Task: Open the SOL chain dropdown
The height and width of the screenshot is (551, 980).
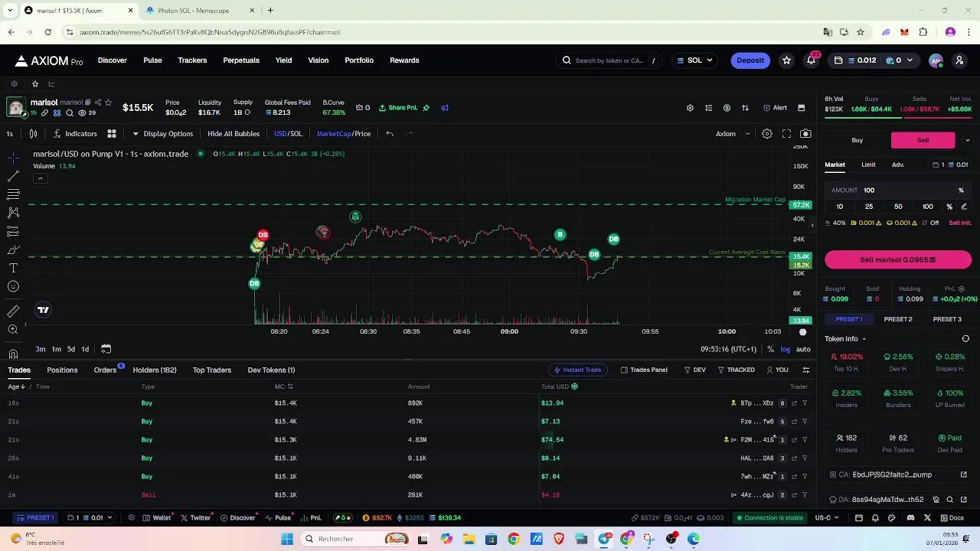Action: pos(694,60)
